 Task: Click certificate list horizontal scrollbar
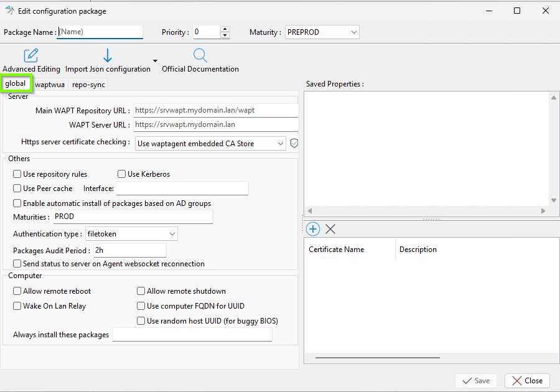378,357
